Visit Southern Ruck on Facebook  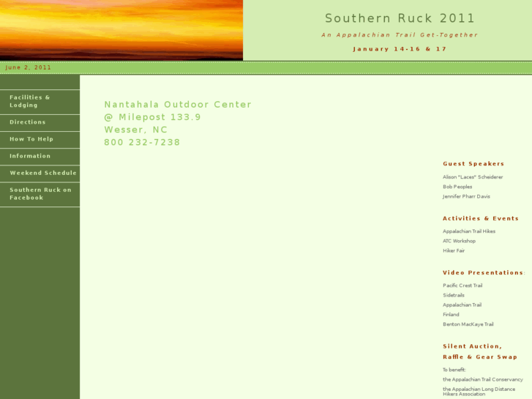40,194
